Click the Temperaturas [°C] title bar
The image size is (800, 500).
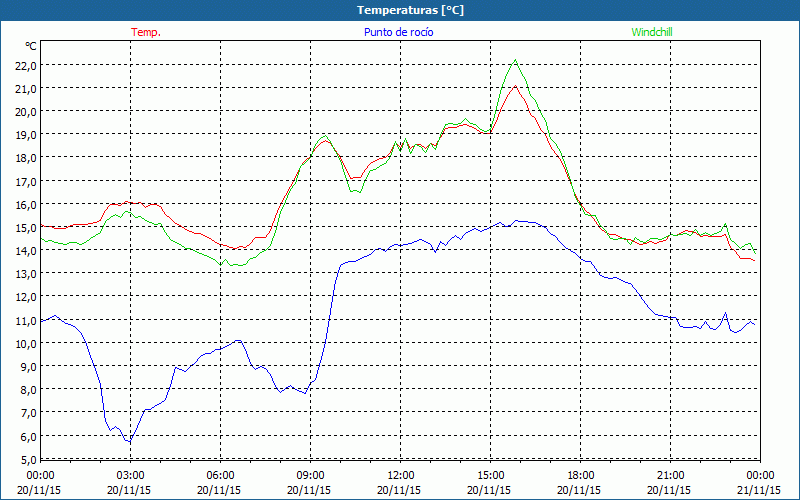pyautogui.click(x=399, y=10)
